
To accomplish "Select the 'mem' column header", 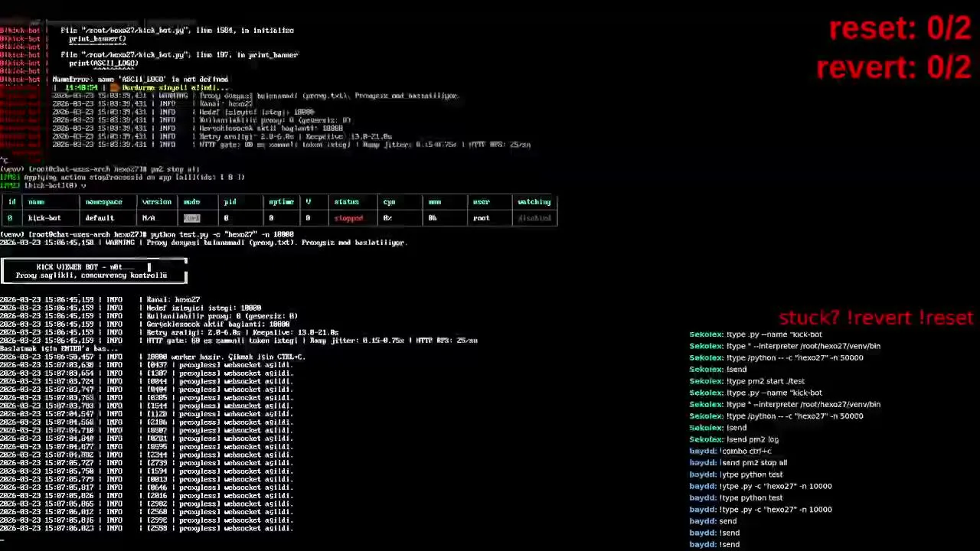I will pyautogui.click(x=434, y=202).
